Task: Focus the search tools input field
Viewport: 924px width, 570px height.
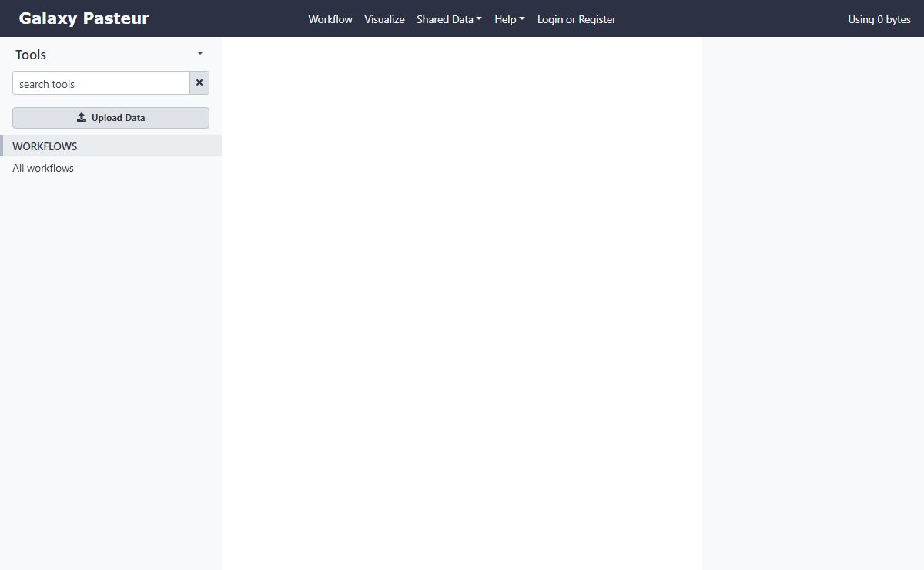Action: 101,83
